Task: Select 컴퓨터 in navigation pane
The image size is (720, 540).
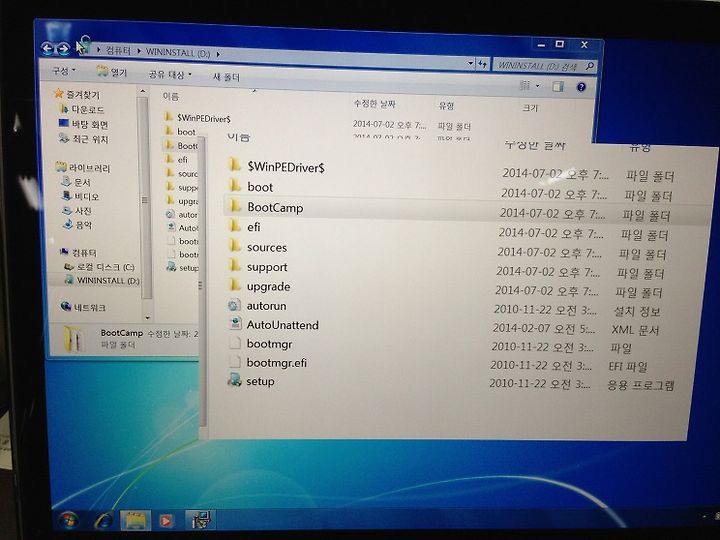Action: click(x=78, y=252)
